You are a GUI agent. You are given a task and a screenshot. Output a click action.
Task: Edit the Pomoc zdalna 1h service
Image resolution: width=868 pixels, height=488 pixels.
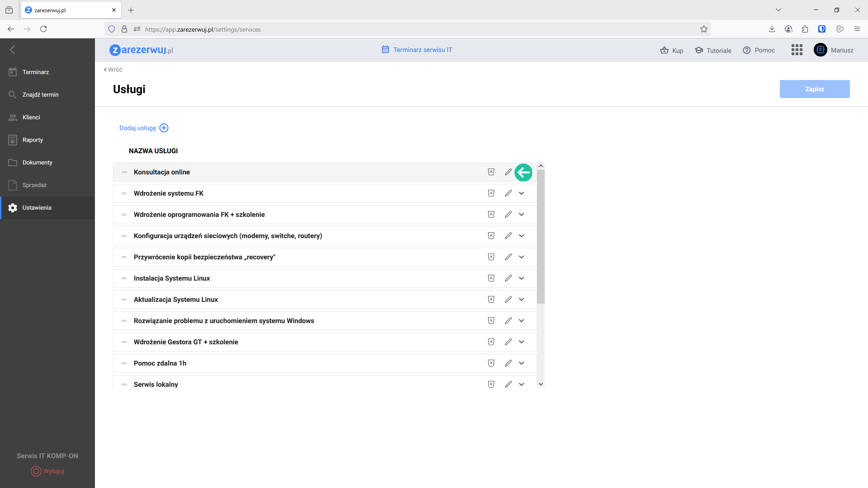click(x=508, y=363)
